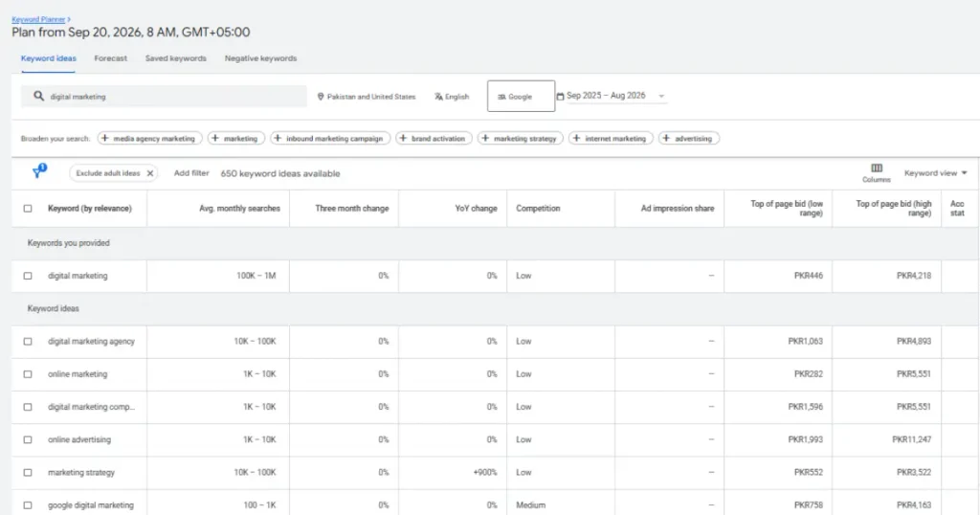Click '650 keyword ideas available' text
Viewport: 980px width, 515px height.
click(280, 173)
